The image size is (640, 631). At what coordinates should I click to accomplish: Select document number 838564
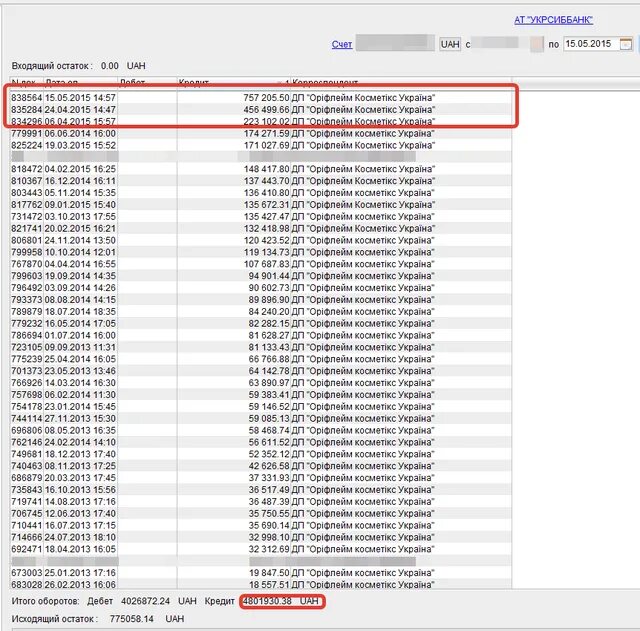coord(27,98)
